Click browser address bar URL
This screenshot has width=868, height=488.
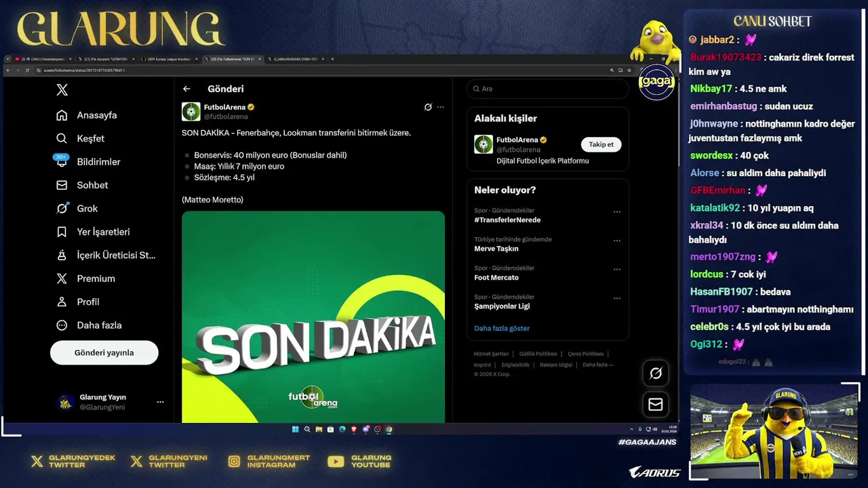click(x=84, y=70)
